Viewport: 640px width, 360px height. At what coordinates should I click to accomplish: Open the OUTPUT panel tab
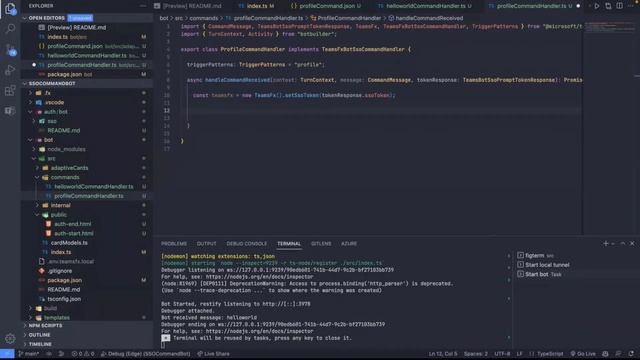coord(207,244)
